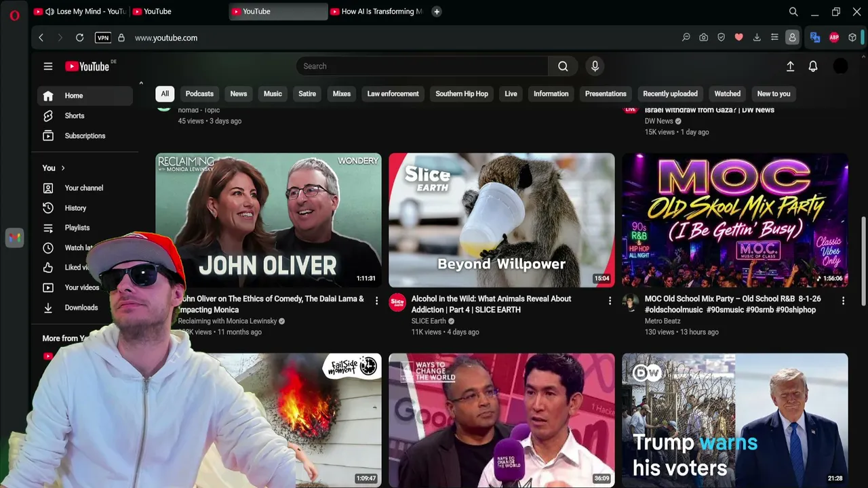Open History in the sidebar
Screen dimensions: 868x488
coord(85,208)
